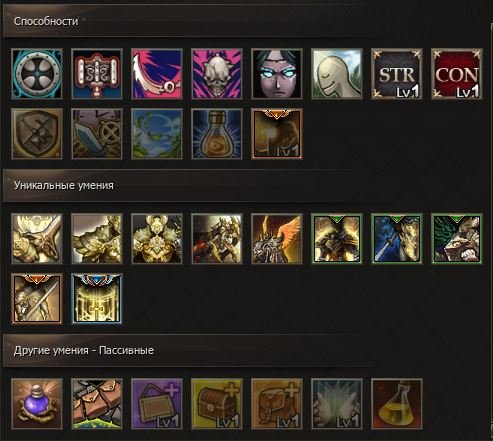
Task: Click the Уникальные умения section header
Action: [64, 185]
